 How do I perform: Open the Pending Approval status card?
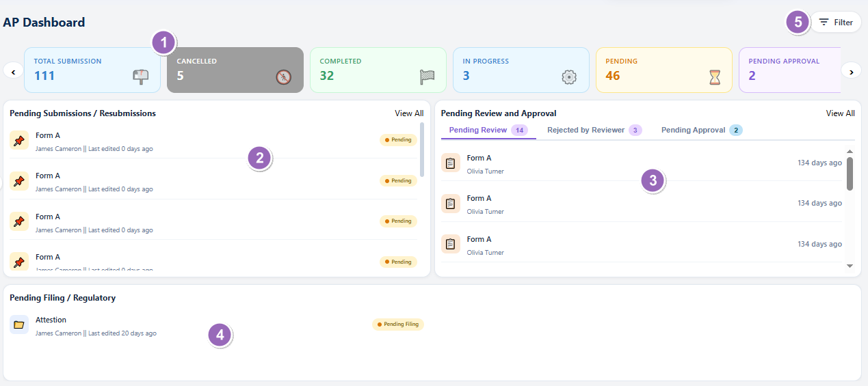(x=790, y=70)
